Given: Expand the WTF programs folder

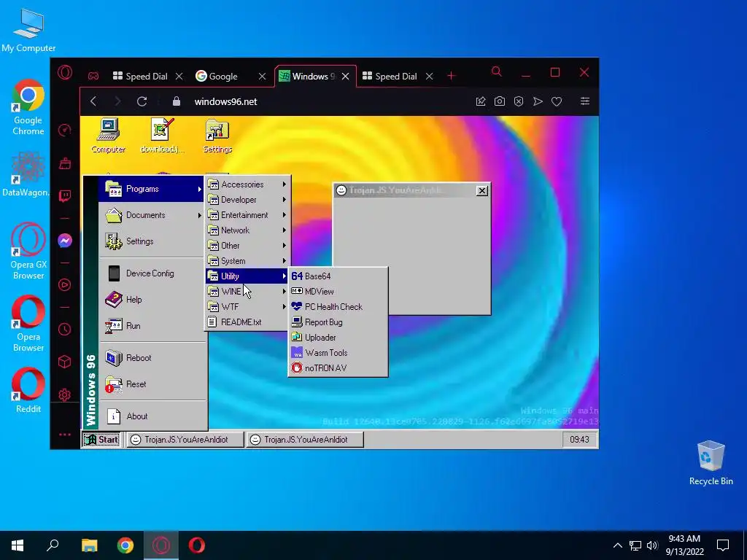Looking at the screenshot, I should coord(247,307).
